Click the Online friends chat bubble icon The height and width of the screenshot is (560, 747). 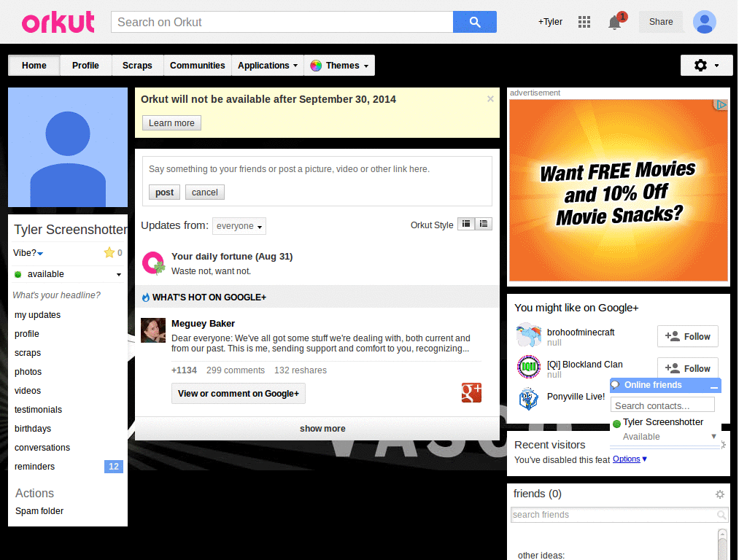pyautogui.click(x=616, y=385)
